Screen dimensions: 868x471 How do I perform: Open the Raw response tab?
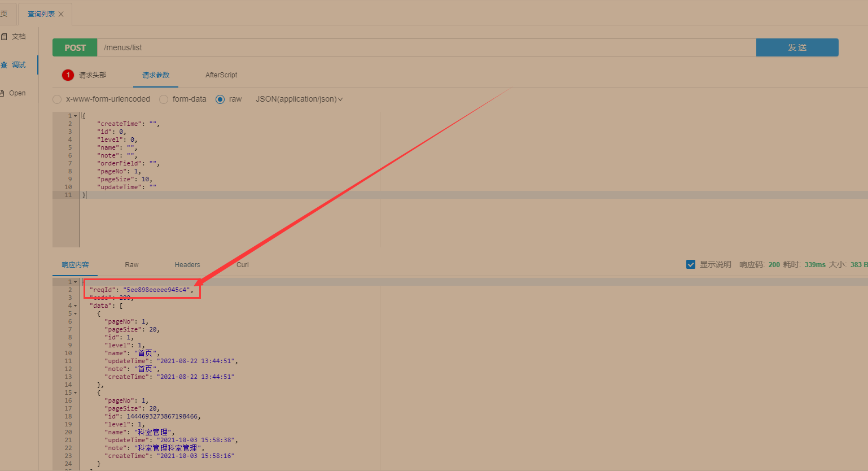point(131,265)
